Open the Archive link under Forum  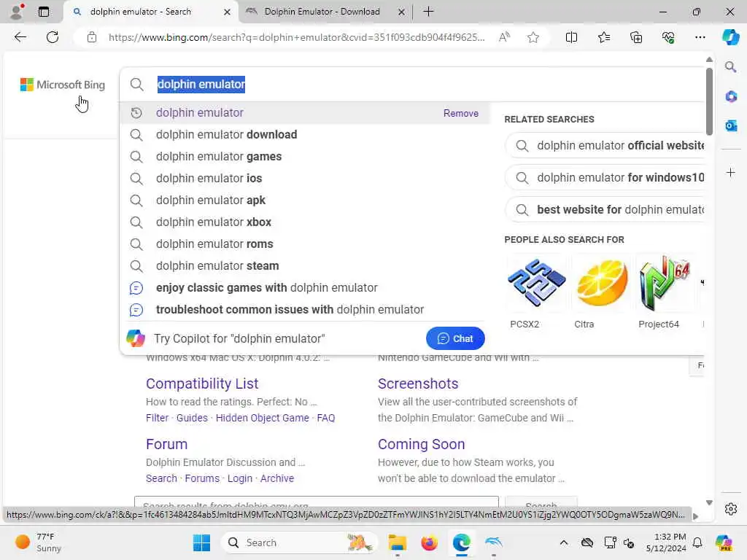pyautogui.click(x=276, y=478)
